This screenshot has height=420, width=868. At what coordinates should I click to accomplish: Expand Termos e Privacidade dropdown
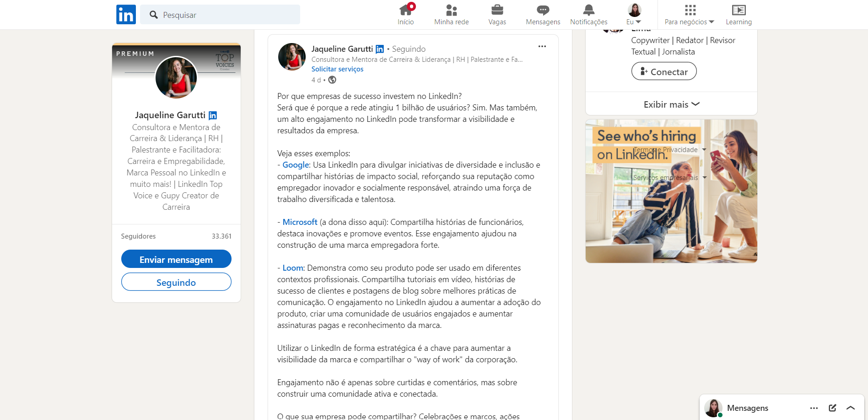tap(670, 150)
